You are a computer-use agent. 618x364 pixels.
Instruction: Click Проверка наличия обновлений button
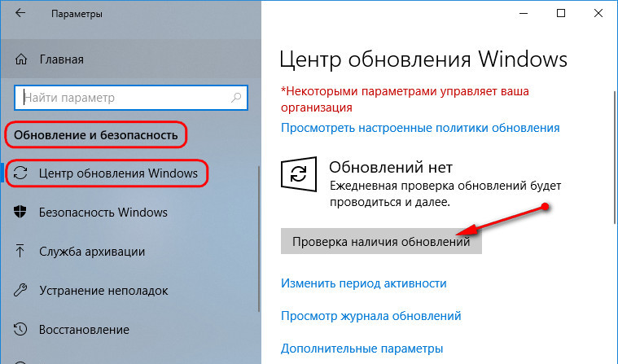pyautogui.click(x=381, y=241)
